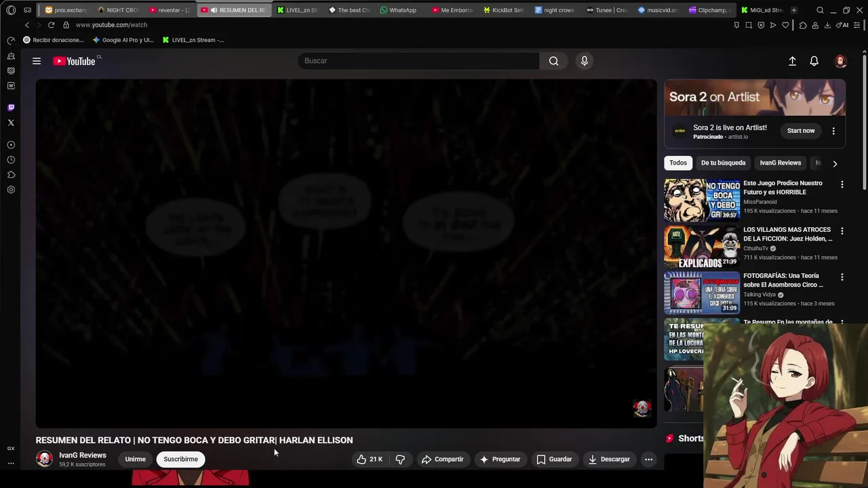Click the ad blocker shield icon
This screenshot has width=868, height=488.
pyautogui.click(x=761, y=25)
